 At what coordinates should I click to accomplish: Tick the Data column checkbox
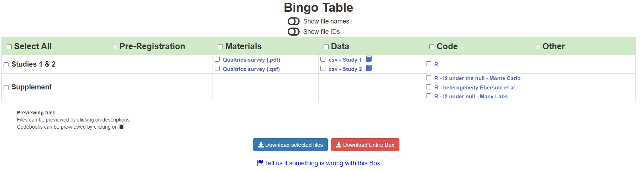coord(326,47)
